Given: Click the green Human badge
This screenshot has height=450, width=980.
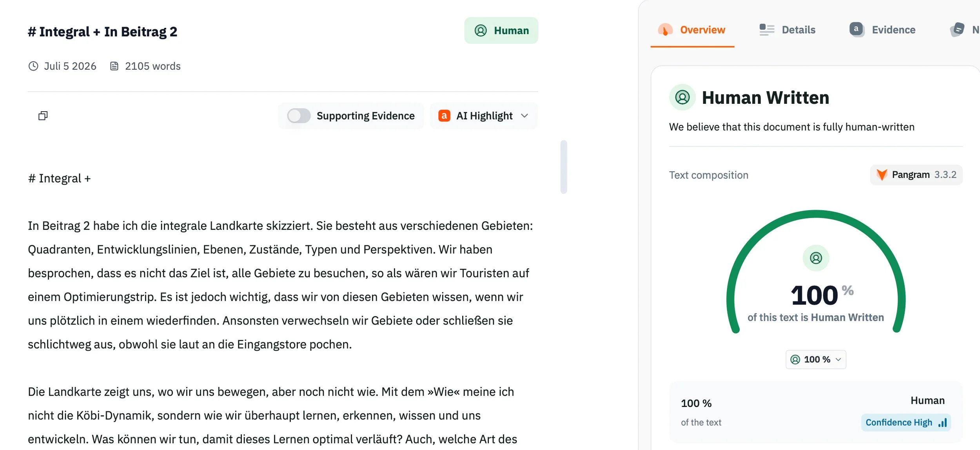Looking at the screenshot, I should tap(501, 31).
